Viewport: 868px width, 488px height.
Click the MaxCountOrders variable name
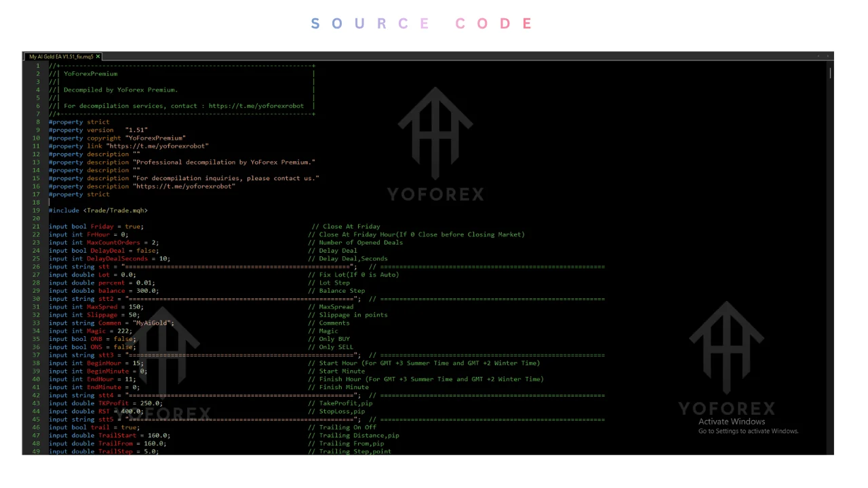(x=113, y=243)
